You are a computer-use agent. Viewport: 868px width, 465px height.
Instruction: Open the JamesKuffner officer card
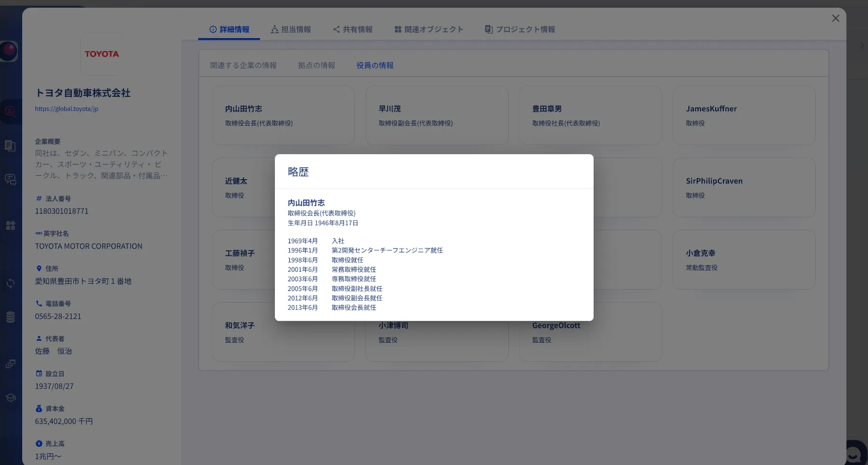[744, 115]
